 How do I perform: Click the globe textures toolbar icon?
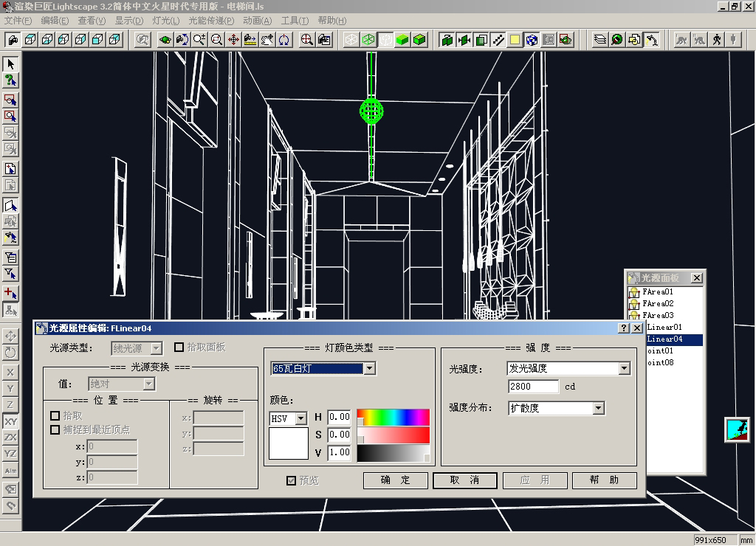[x=532, y=40]
